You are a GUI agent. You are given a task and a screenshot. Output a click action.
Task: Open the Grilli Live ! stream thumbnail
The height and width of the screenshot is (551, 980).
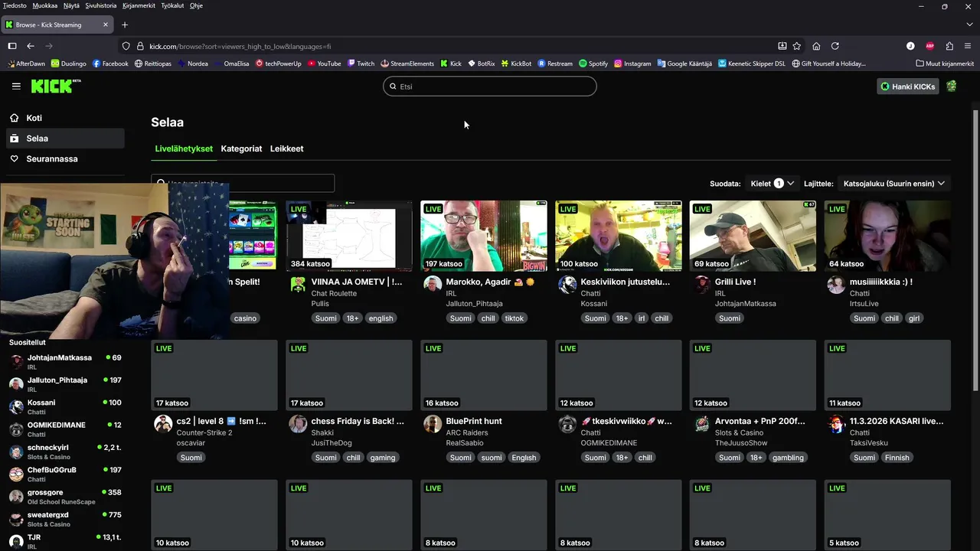click(x=753, y=236)
